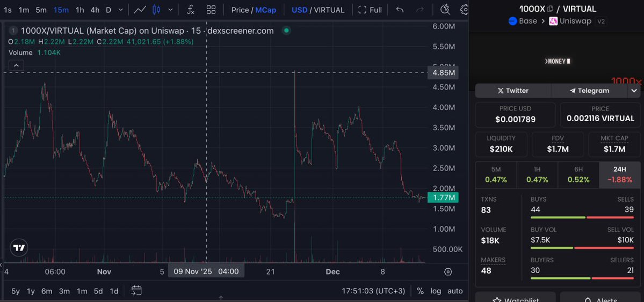Image resolution: width=644 pixels, height=302 pixels.
Task: Open the Telegram link button
Action: click(x=589, y=91)
